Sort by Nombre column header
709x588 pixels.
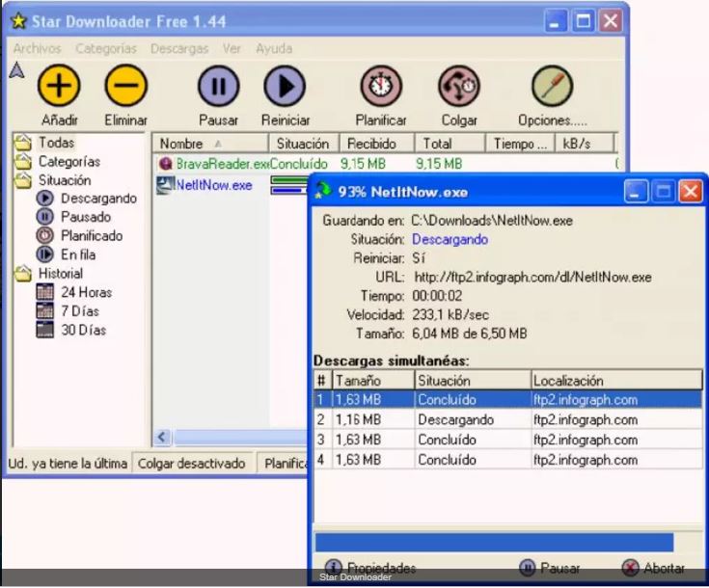[210, 144]
